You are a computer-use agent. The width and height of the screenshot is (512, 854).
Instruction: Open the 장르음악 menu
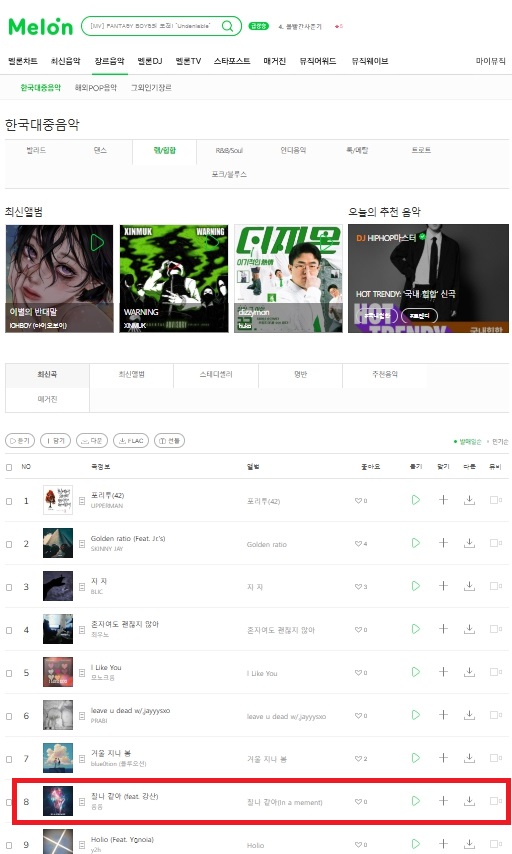pyautogui.click(x=109, y=61)
